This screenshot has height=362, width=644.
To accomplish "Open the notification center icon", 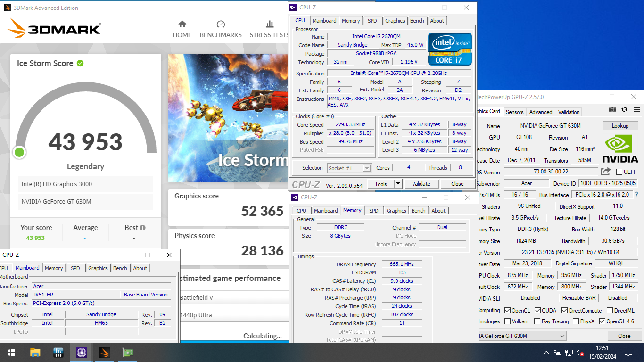I will point(628,353).
